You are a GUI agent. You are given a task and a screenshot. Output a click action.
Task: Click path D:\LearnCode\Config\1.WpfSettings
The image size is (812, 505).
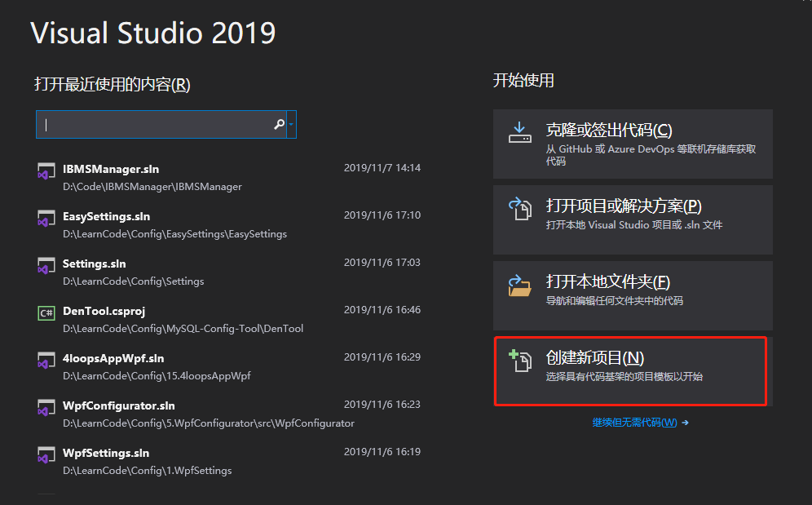click(147, 470)
